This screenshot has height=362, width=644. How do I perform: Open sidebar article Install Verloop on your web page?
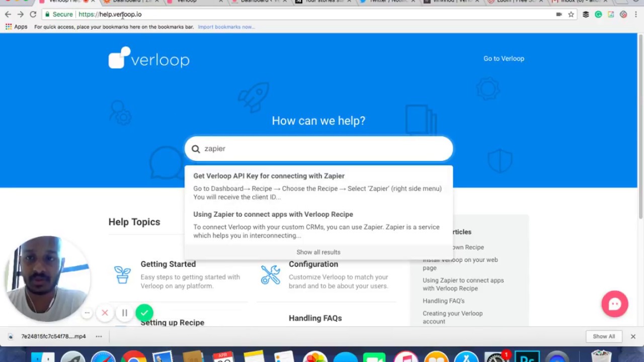tap(460, 264)
